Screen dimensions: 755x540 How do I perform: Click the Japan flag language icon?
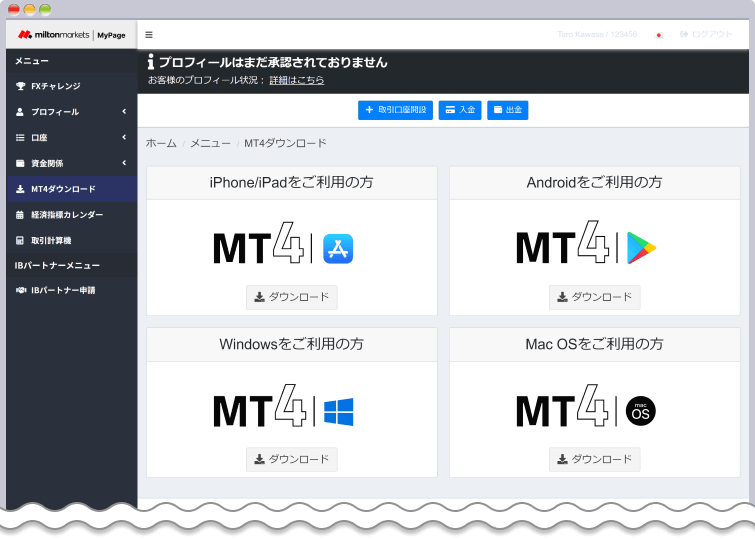660,35
